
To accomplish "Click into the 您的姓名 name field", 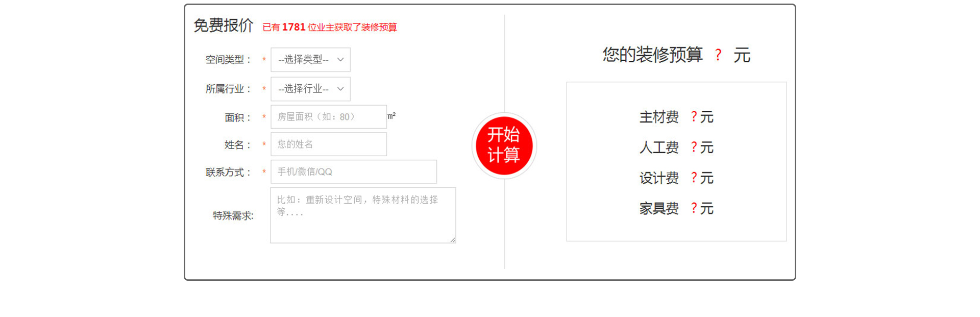I will (x=329, y=144).
